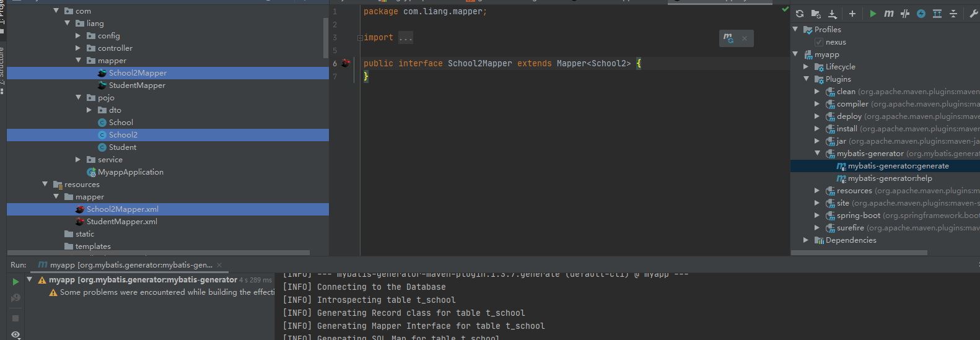Image resolution: width=980 pixels, height=340 pixels.
Task: Expand the compiler plugin node
Action: pyautogui.click(x=817, y=103)
